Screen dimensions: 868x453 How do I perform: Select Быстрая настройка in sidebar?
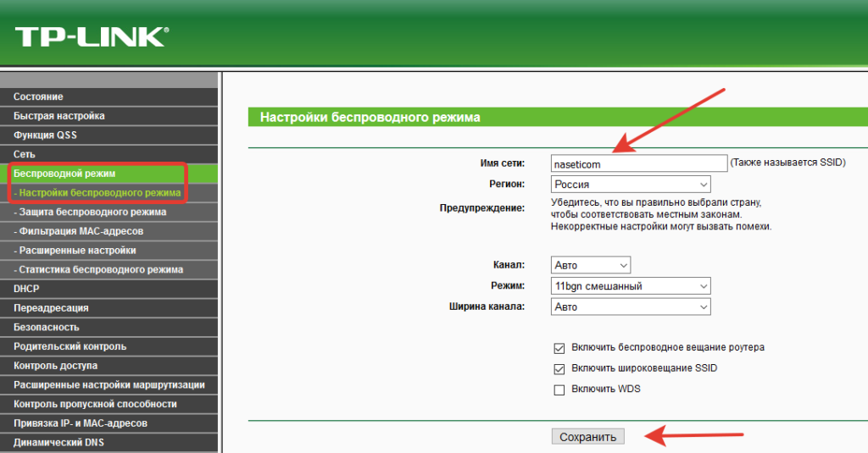59,116
